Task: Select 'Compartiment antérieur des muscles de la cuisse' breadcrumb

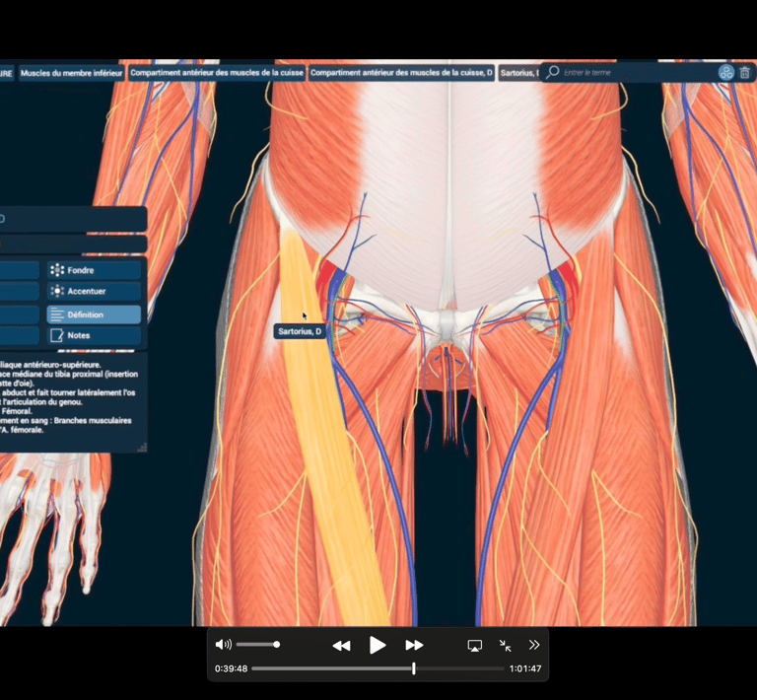Action: (x=217, y=73)
